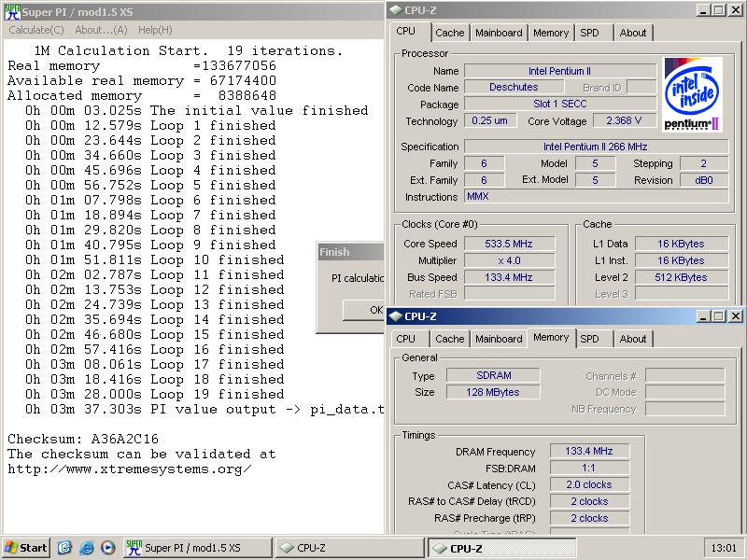Click the CAS# Latency value 2.0 clocks
Viewport: 747px width, 560px height.
coord(589,484)
